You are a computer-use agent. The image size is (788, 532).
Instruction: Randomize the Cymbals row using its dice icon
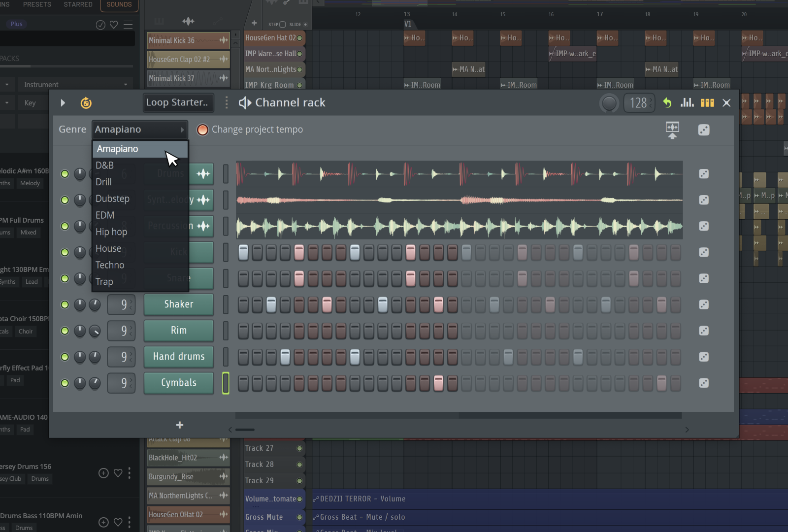pyautogui.click(x=704, y=383)
